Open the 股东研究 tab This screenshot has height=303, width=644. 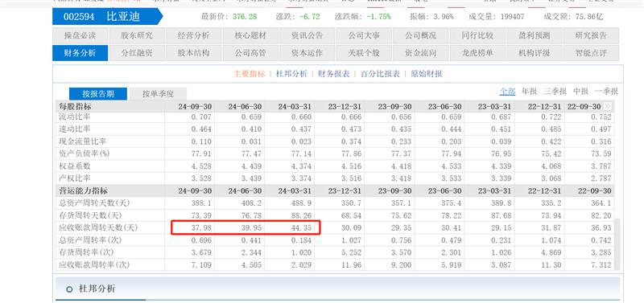pyautogui.click(x=137, y=35)
